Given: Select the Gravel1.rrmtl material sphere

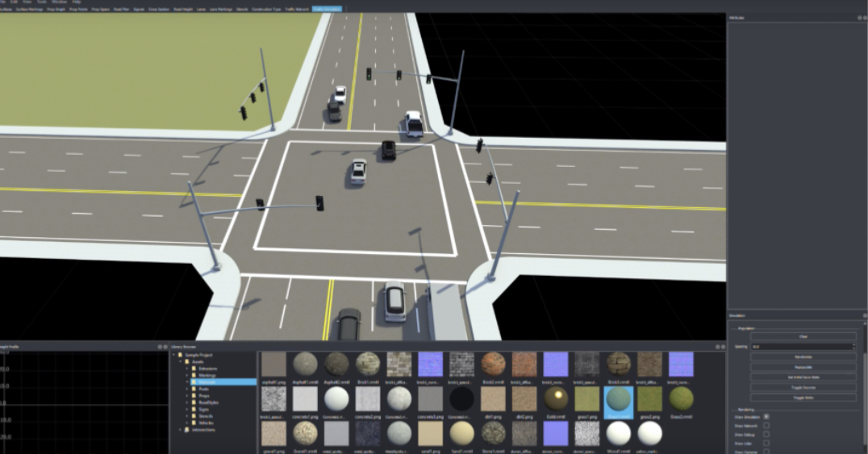Looking at the screenshot, I should [x=305, y=433].
